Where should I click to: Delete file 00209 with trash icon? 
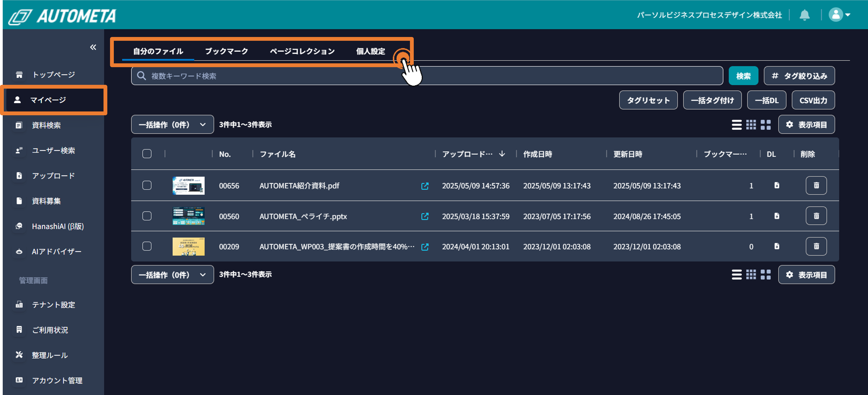coord(816,246)
